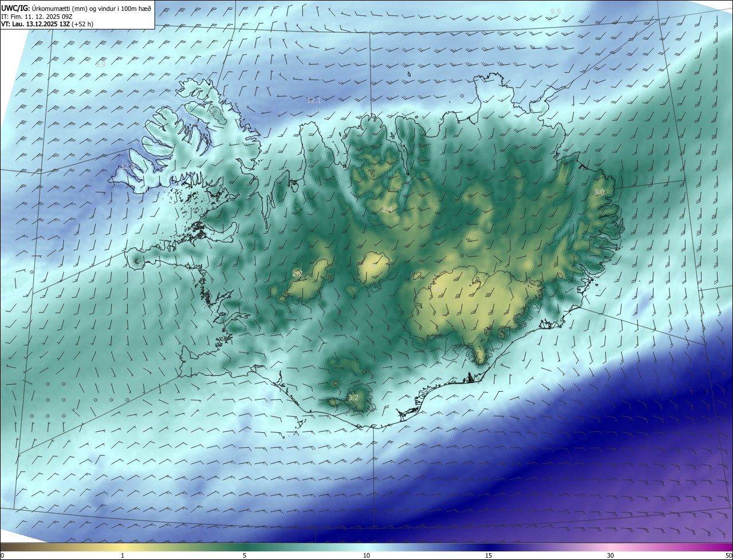The width and height of the screenshot is (733, 560).
Task: Click the '15' tick on the color scale
Action: pos(488,555)
